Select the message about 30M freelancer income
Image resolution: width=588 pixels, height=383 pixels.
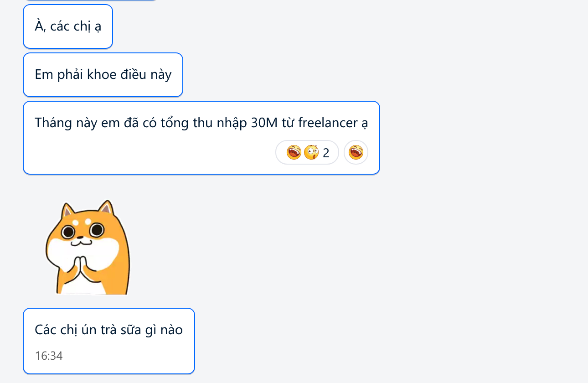click(201, 138)
